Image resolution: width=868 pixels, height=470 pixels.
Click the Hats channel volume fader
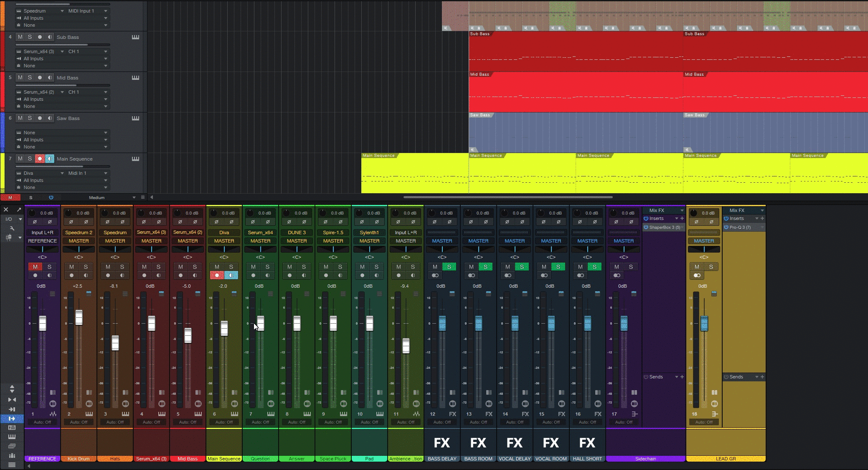pos(115,343)
